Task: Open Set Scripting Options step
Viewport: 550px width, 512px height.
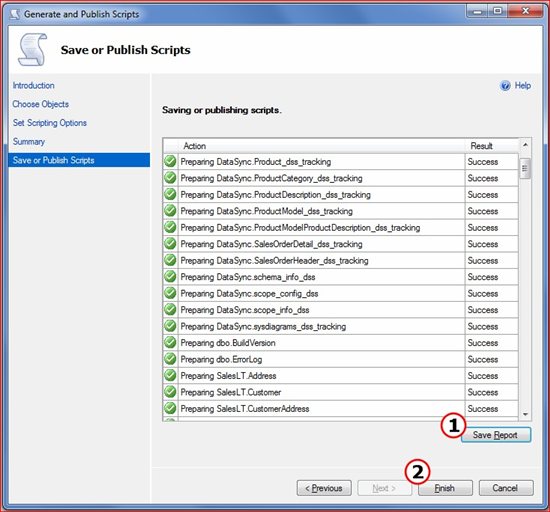Action: click(x=50, y=123)
